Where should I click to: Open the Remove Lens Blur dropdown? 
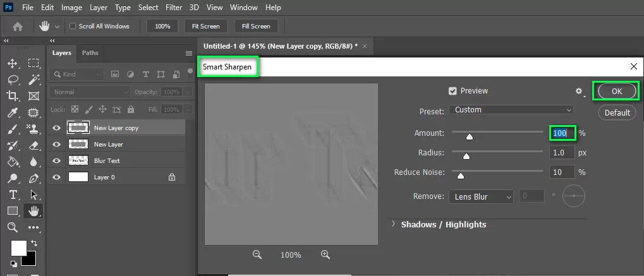482,196
